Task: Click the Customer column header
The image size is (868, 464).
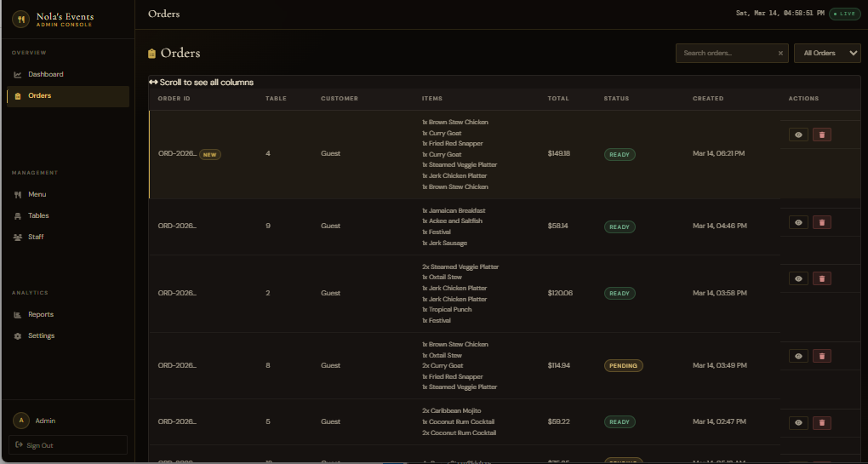Action: 340,99
